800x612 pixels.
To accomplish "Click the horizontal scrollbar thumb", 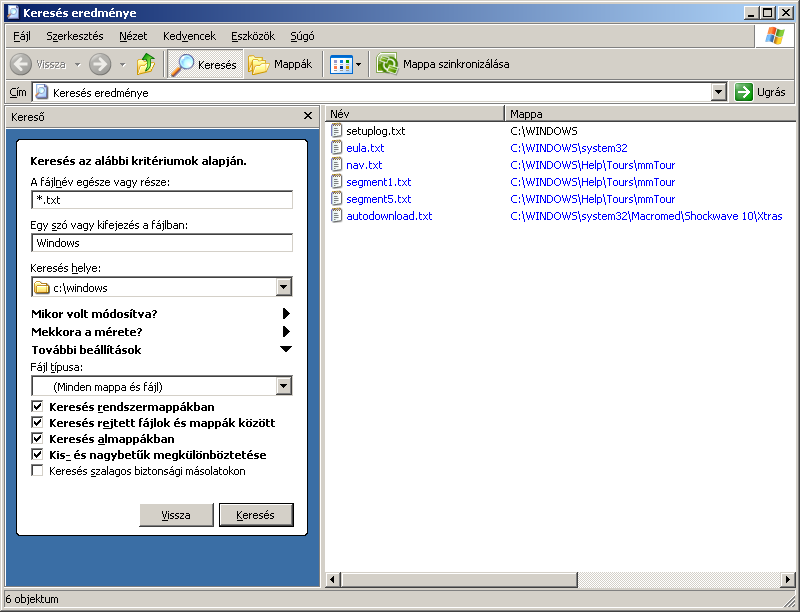I will point(459,579).
